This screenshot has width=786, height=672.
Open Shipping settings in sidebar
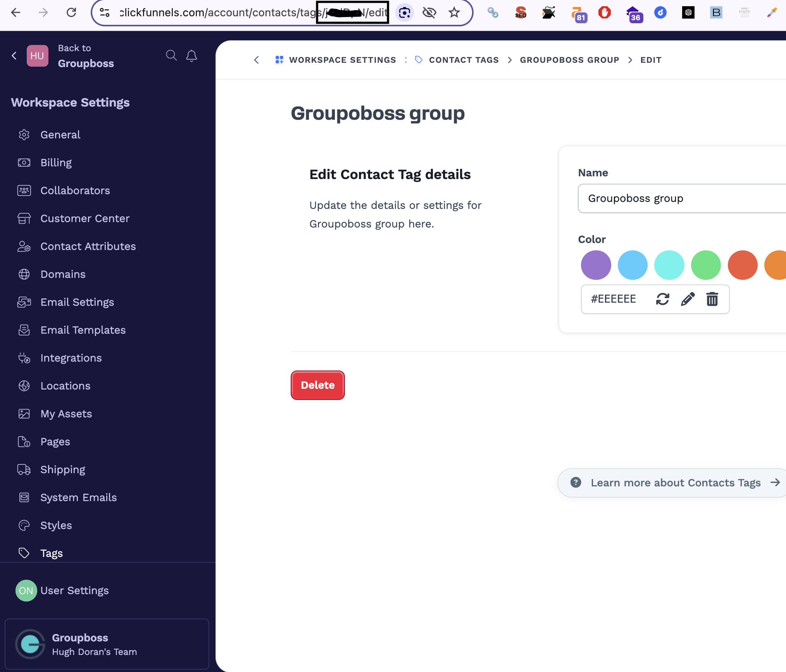63,469
